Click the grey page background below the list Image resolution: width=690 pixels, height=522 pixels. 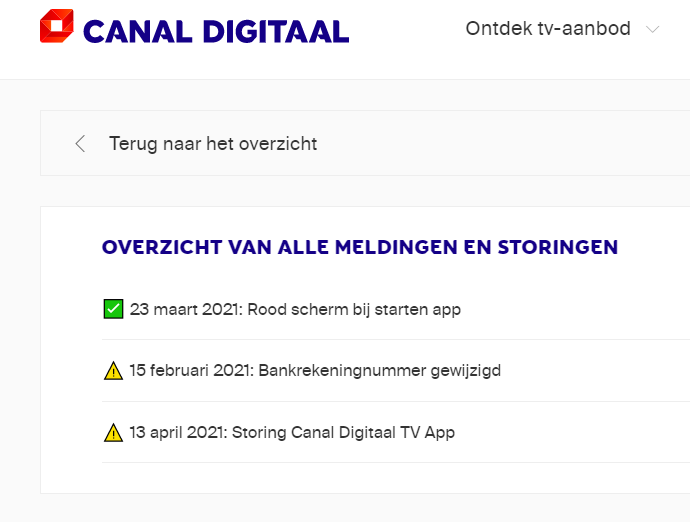345,509
